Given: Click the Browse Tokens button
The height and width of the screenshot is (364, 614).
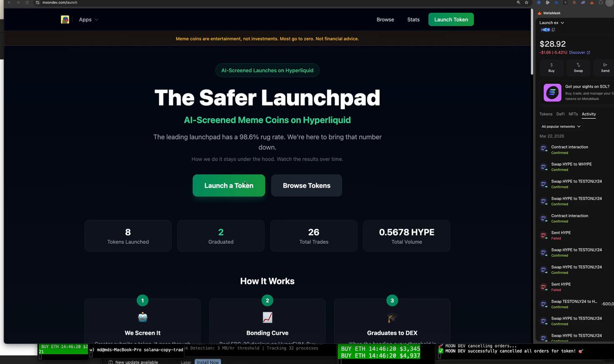Looking at the screenshot, I should 306,186.
